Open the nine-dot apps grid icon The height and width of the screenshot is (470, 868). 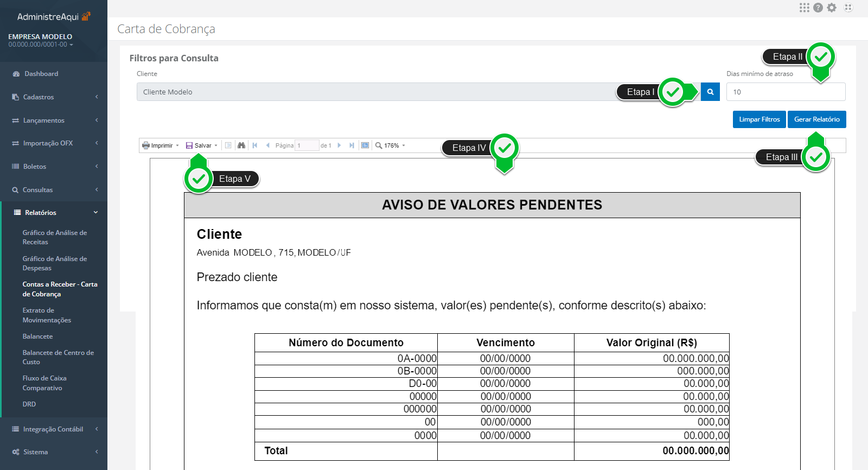tap(804, 8)
